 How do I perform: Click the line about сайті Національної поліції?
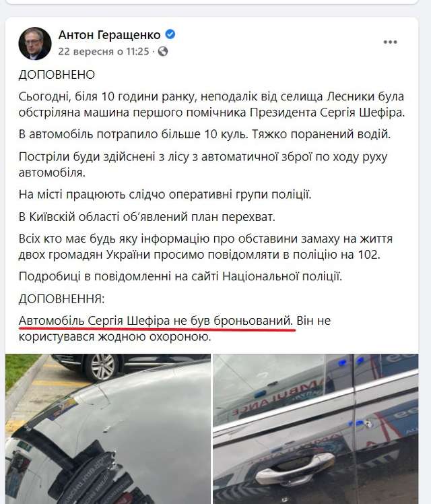coord(180,276)
